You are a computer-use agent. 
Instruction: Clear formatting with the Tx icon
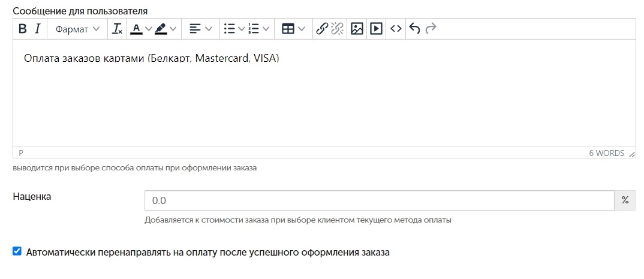coord(118,29)
